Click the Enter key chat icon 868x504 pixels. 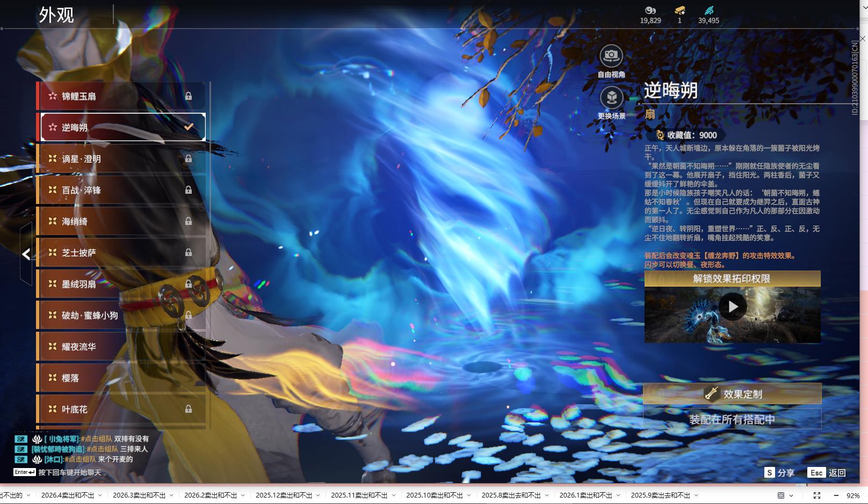(25, 472)
